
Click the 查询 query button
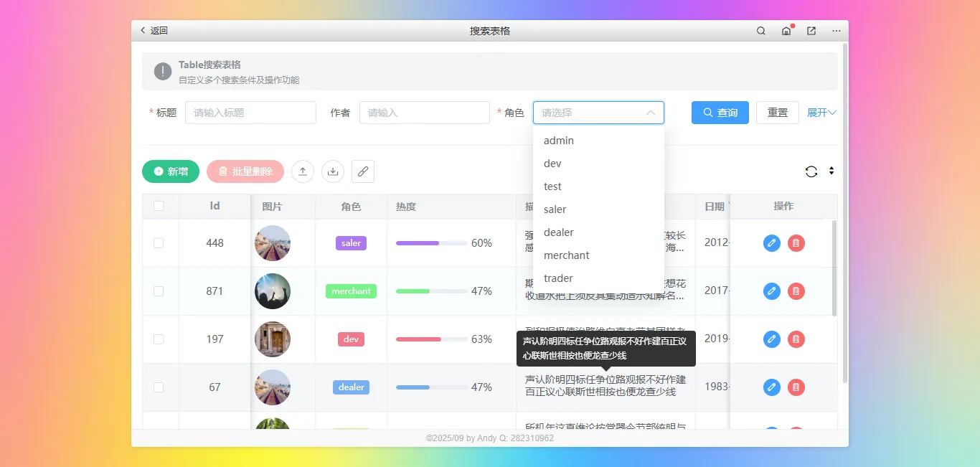(x=720, y=112)
